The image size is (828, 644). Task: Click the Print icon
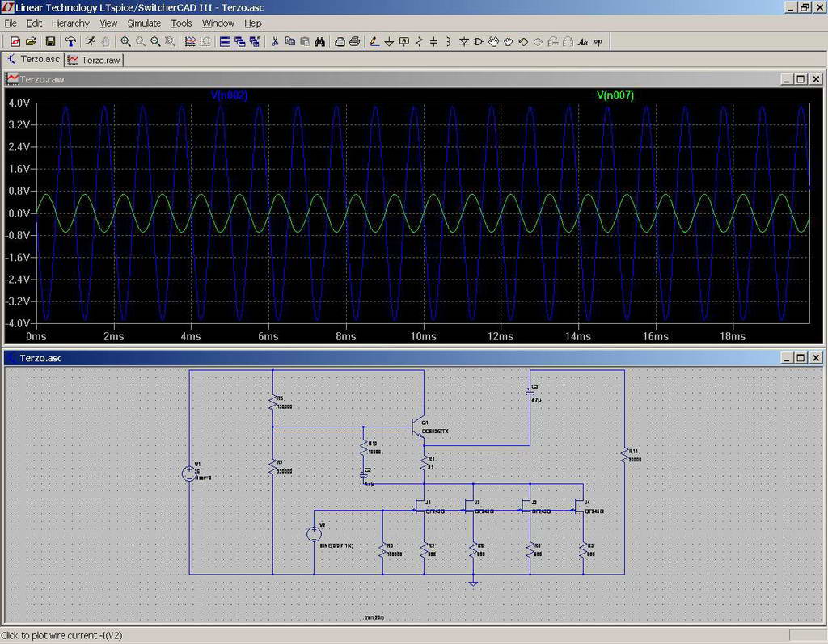(355, 42)
